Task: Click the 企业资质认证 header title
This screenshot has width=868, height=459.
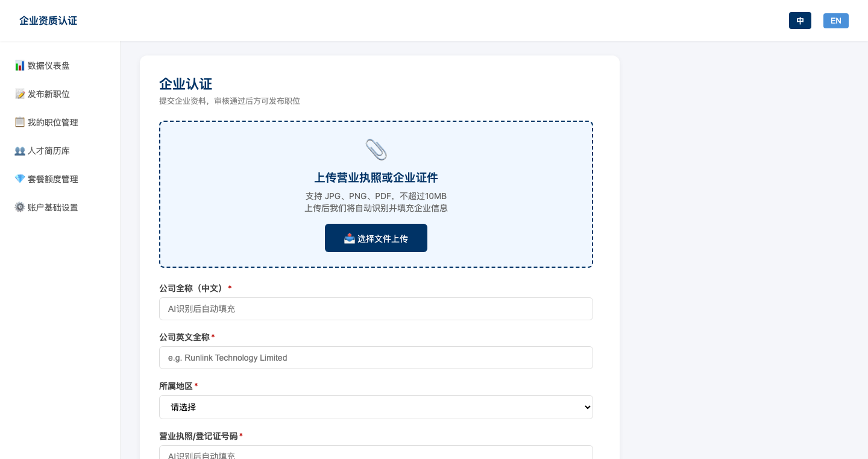Action: (x=48, y=21)
